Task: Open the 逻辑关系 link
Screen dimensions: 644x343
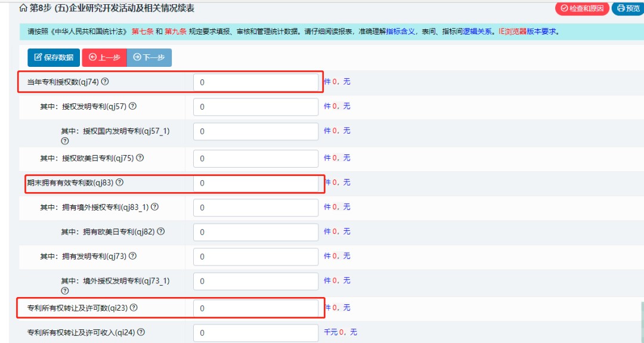Action: click(x=477, y=32)
